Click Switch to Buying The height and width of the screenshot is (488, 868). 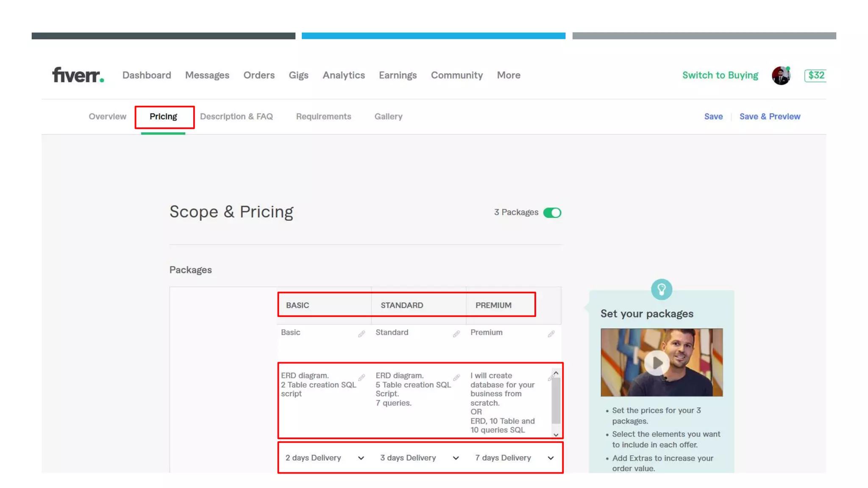pyautogui.click(x=720, y=75)
